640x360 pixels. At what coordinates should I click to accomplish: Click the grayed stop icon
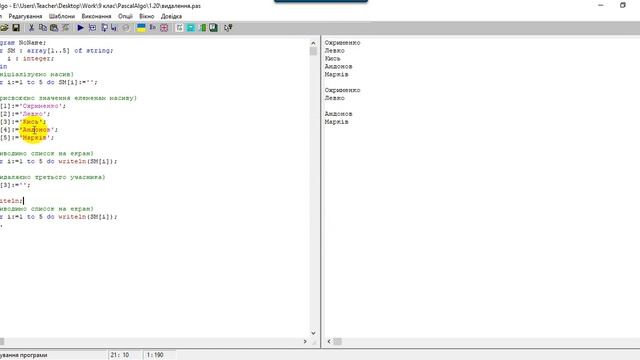coord(126,28)
